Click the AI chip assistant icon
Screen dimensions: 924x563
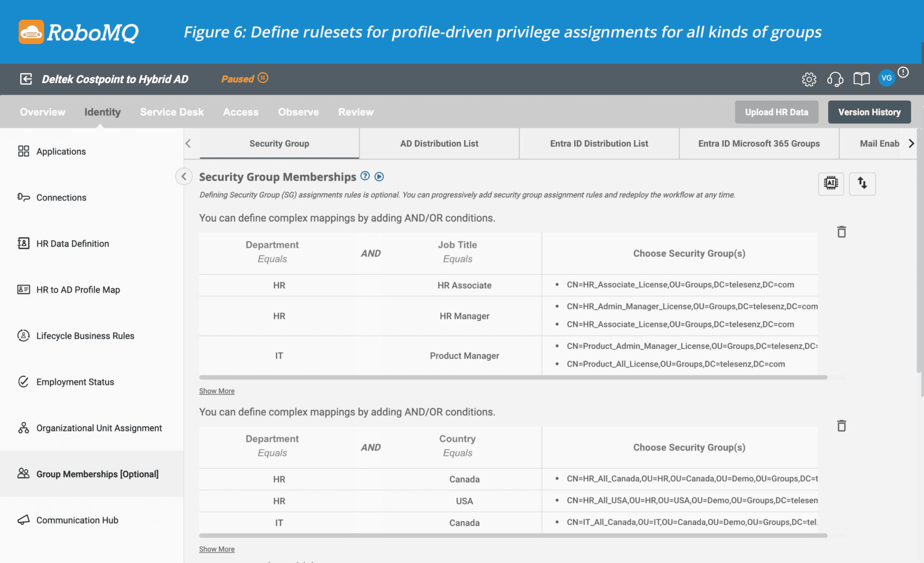pyautogui.click(x=831, y=183)
